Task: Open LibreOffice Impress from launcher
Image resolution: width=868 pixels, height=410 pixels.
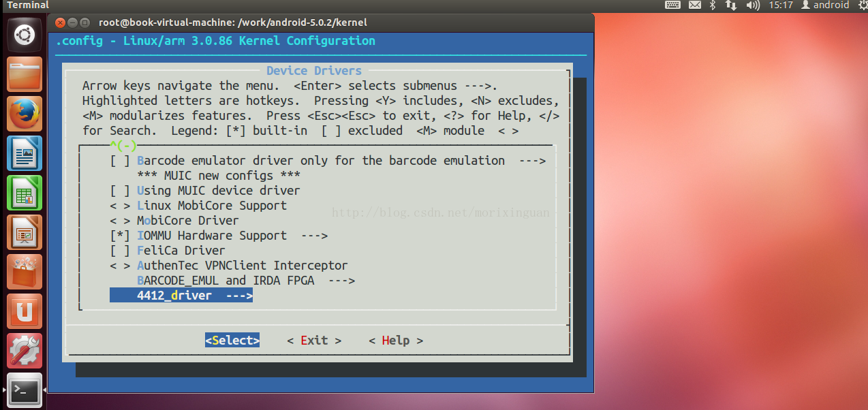Action: tap(25, 232)
